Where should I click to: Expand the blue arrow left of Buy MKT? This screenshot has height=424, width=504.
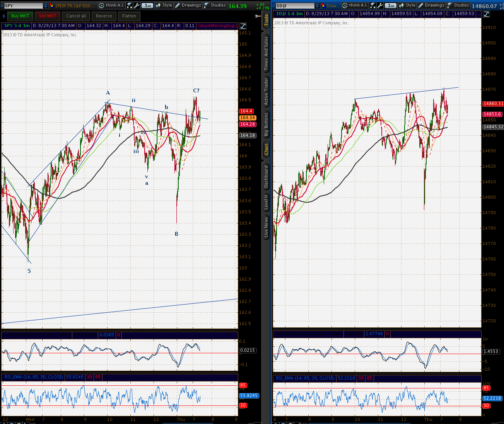coord(4,16)
